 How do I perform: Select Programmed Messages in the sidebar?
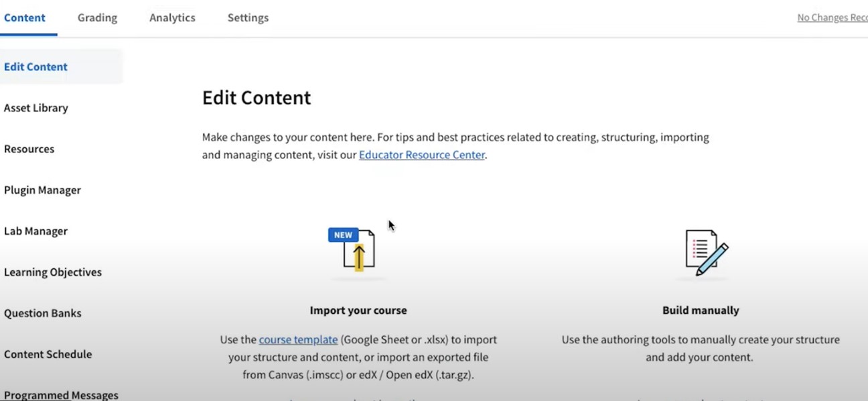[61, 395]
